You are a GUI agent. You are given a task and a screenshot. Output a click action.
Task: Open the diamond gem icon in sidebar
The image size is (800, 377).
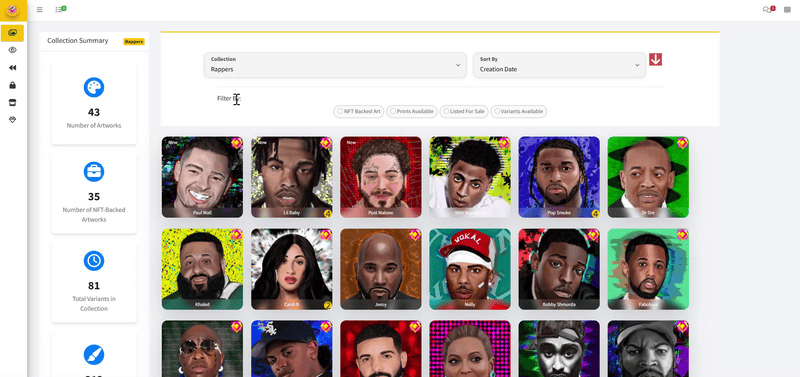(x=13, y=120)
